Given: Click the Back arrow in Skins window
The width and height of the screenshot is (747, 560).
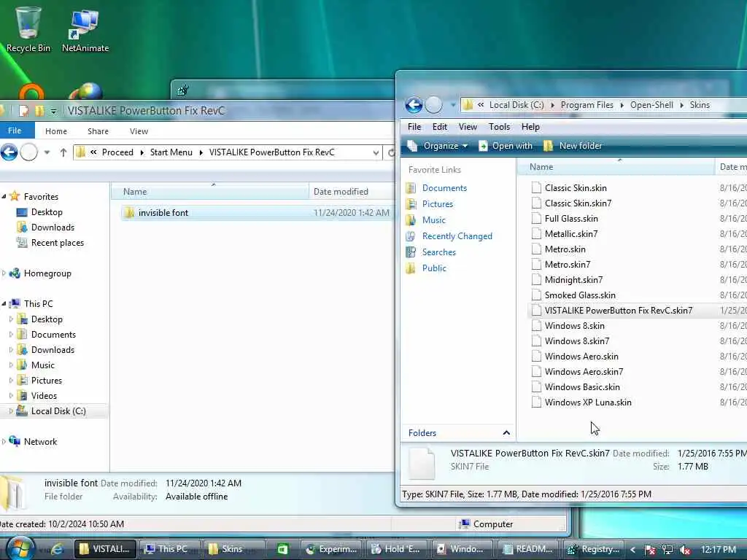Looking at the screenshot, I should 414,105.
